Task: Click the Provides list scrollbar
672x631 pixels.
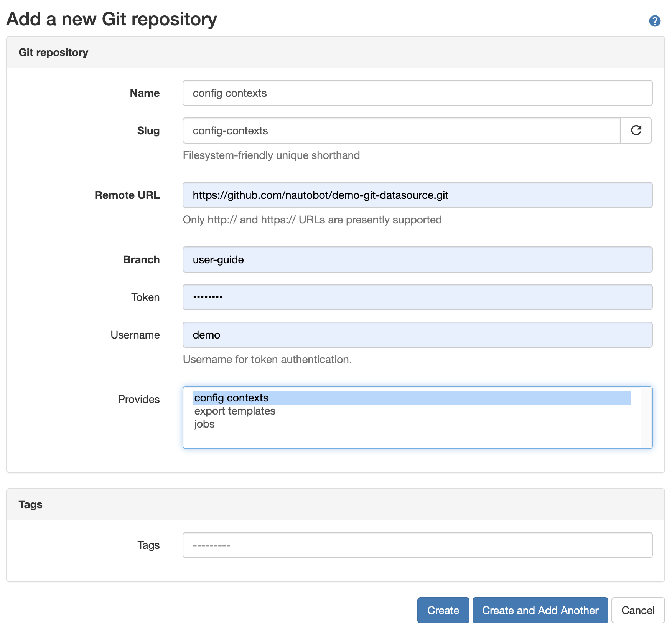Action: pyautogui.click(x=646, y=418)
